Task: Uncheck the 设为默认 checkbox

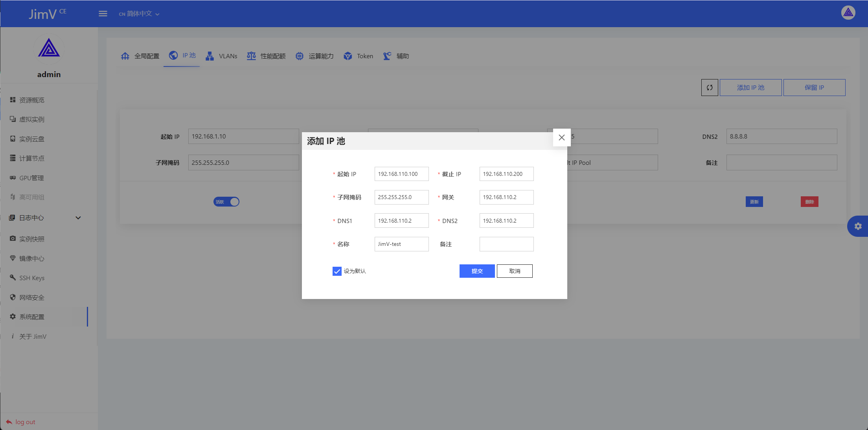Action: [337, 271]
